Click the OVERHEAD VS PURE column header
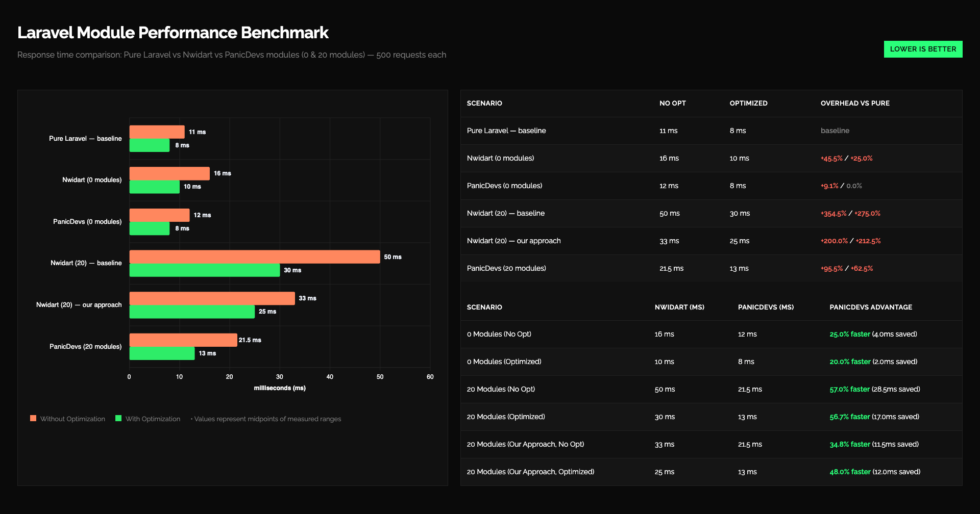 click(x=855, y=103)
